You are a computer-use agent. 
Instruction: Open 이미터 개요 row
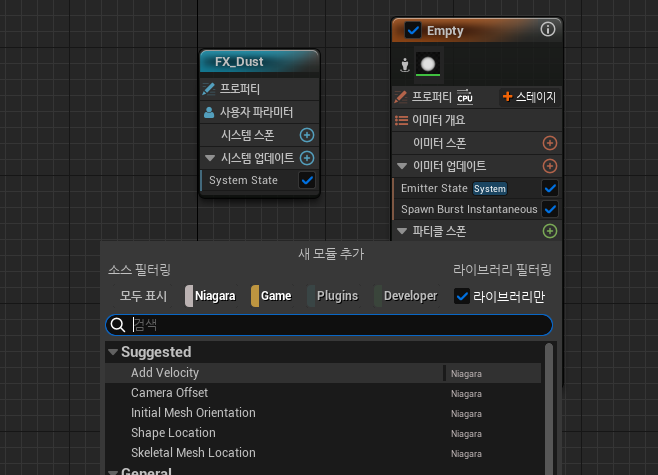(477, 120)
